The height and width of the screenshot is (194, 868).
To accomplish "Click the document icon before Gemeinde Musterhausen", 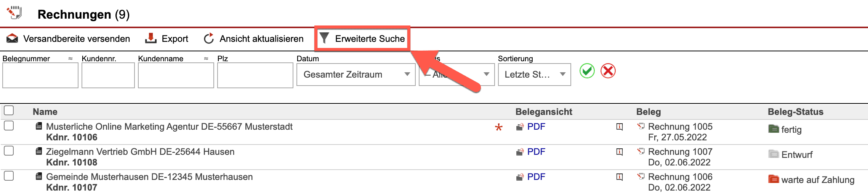I will (38, 177).
